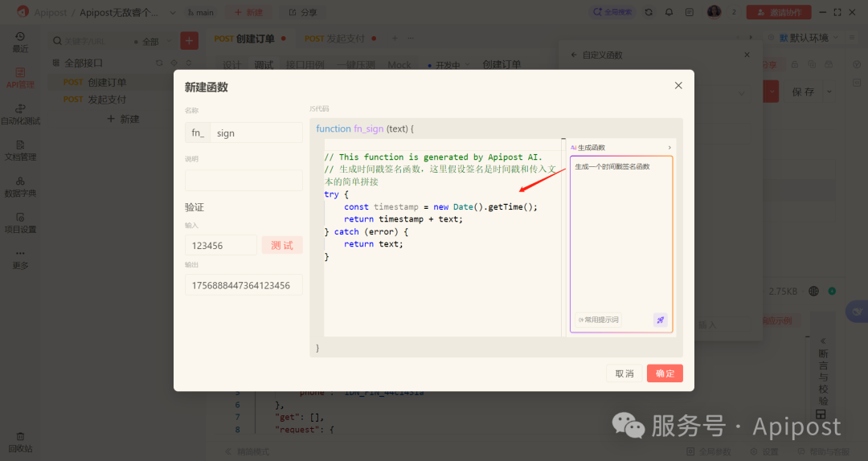Image resolution: width=868 pixels, height=461 pixels.
Task: Click hamburger menu icon beside 默认环境
Action: click(852, 38)
